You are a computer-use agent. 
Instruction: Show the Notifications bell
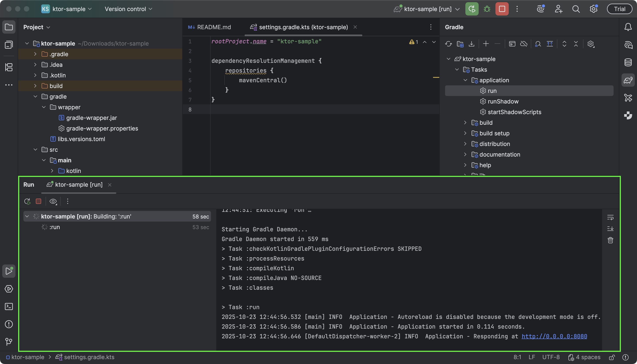coord(628,27)
